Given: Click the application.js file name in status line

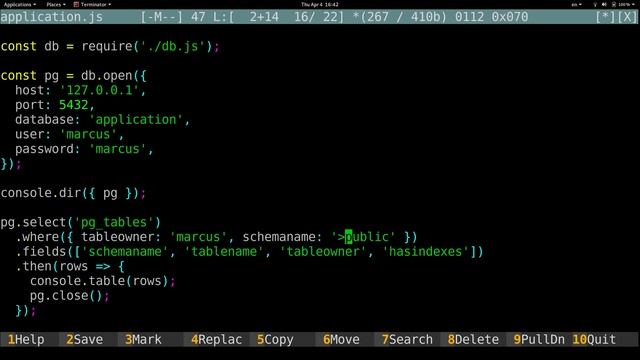Looking at the screenshot, I should pos(52,17).
